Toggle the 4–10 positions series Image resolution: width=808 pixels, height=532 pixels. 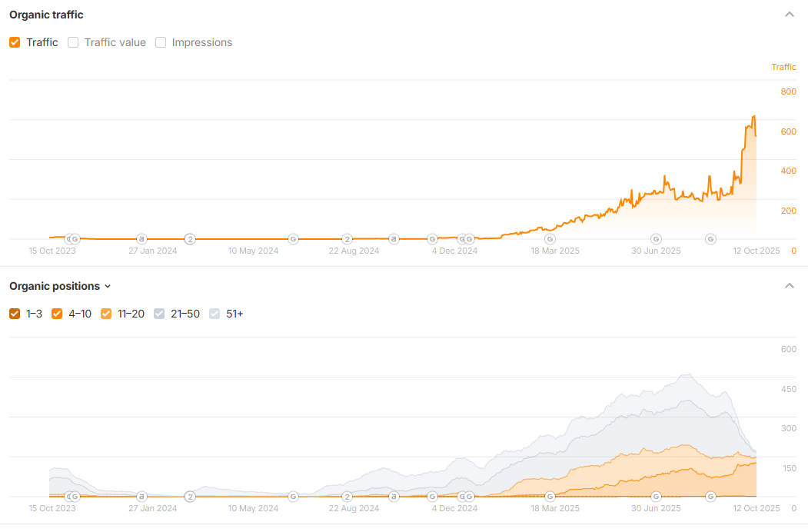(x=57, y=314)
